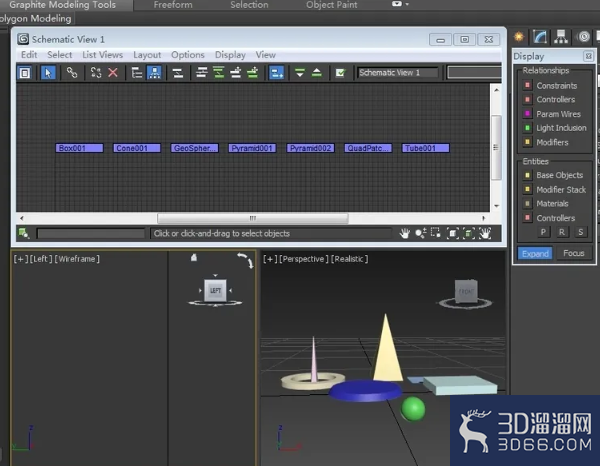Activate the Select arrow tool in Schematic View
This screenshot has height=466, width=600.
click(x=48, y=73)
